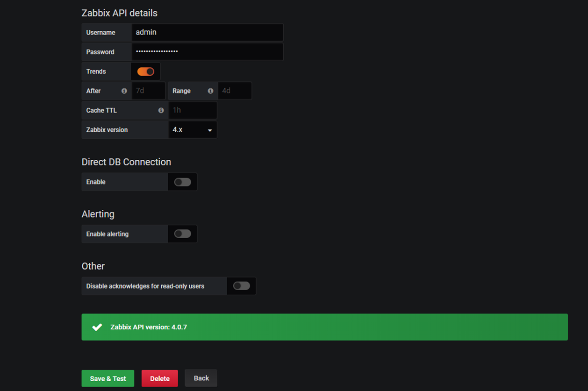The image size is (588, 391).
Task: Open the Zabbix version dropdown
Action: (x=193, y=130)
